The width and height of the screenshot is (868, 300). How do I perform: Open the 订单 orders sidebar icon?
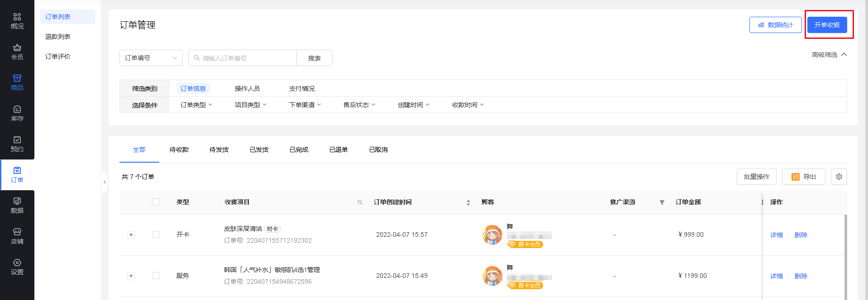tap(17, 175)
